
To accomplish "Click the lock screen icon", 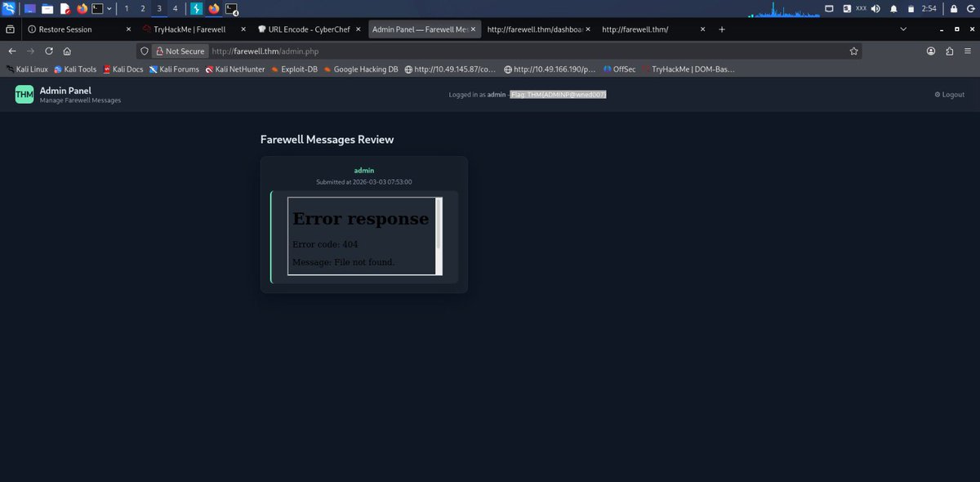I will coord(953,9).
